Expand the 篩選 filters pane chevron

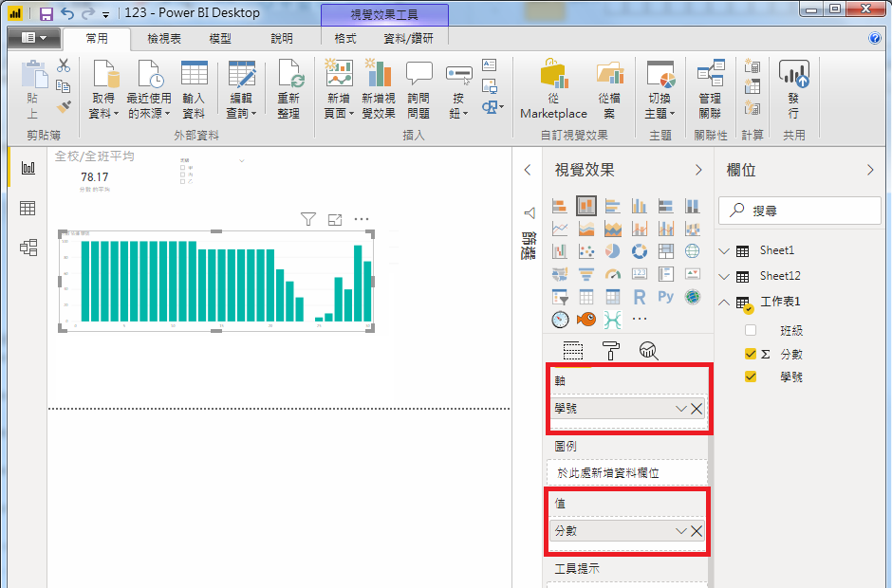click(x=528, y=170)
